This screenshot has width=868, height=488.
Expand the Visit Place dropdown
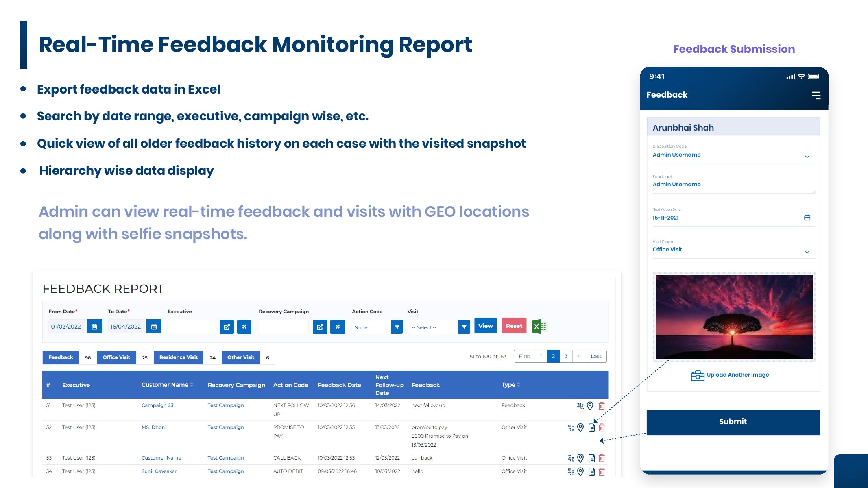[x=807, y=252]
